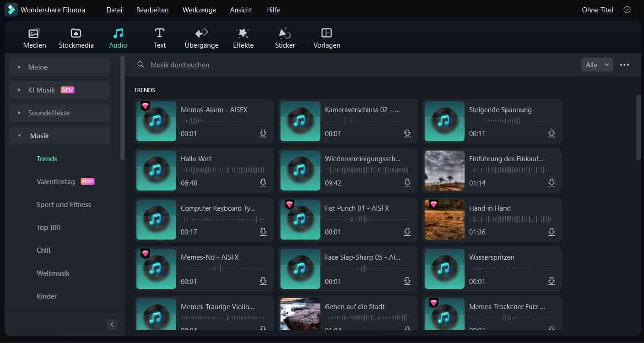Download the Hand in Hand track
644x343 pixels.
552,232
